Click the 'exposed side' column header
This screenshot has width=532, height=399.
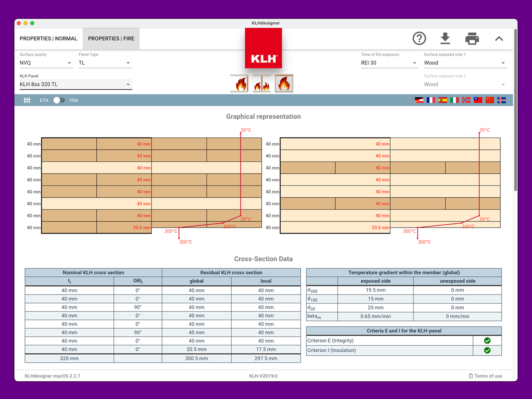click(x=376, y=281)
